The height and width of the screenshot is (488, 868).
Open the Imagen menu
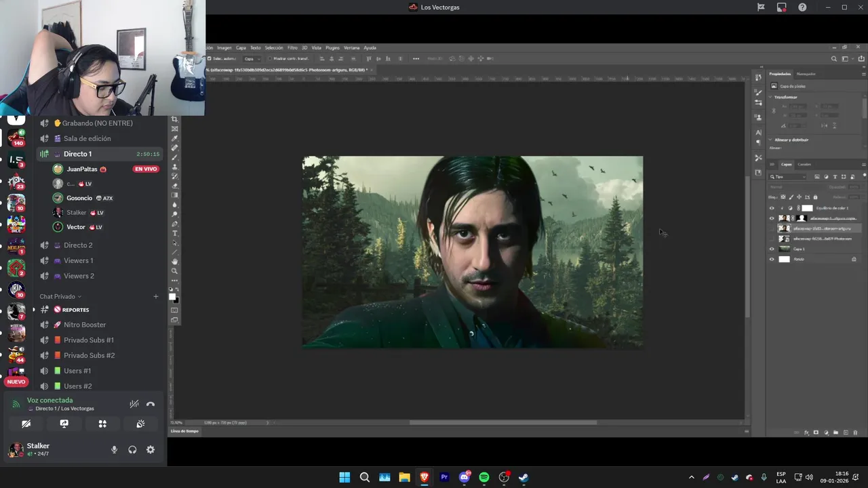[224, 48]
